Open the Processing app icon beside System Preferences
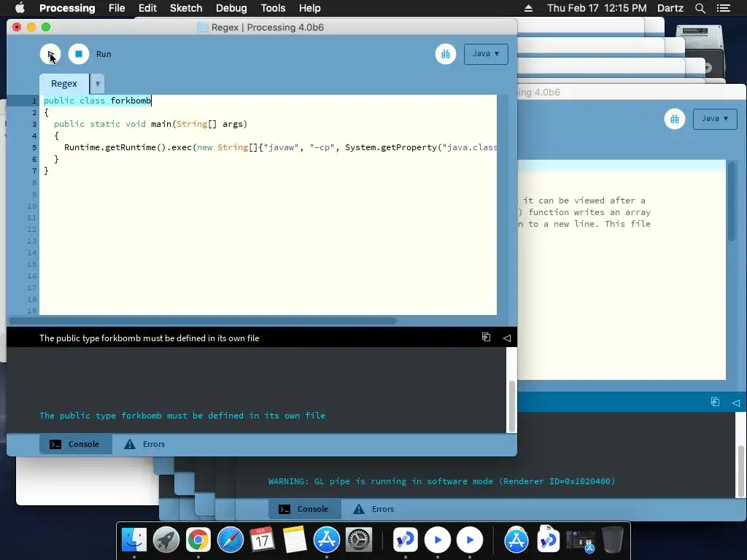 pos(405,540)
